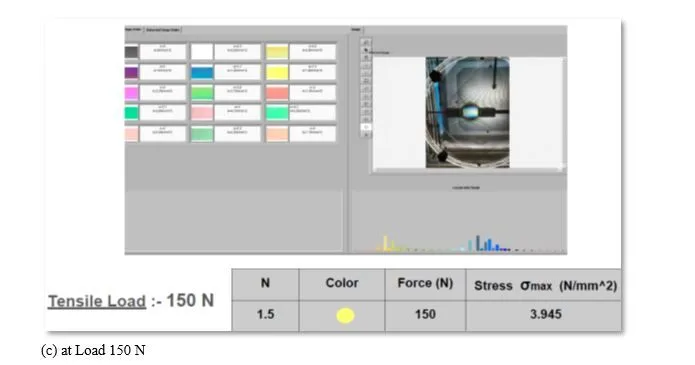Switch to the second tab above the swatch grid
The height and width of the screenshot is (365, 695).
tap(163, 30)
